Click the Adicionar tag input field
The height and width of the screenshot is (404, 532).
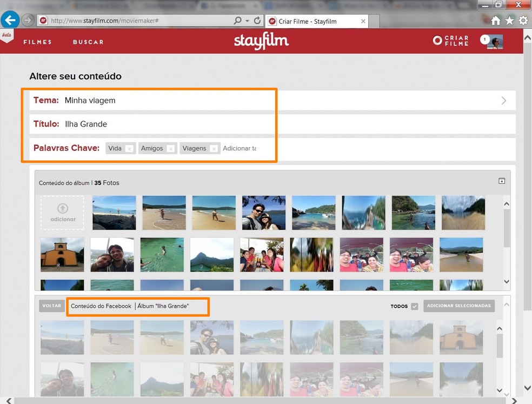(x=240, y=148)
